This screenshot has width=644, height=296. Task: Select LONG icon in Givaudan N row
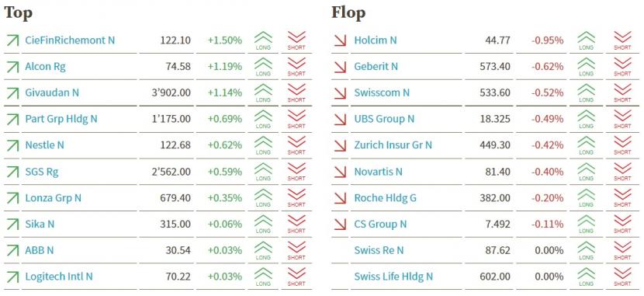[263, 93]
